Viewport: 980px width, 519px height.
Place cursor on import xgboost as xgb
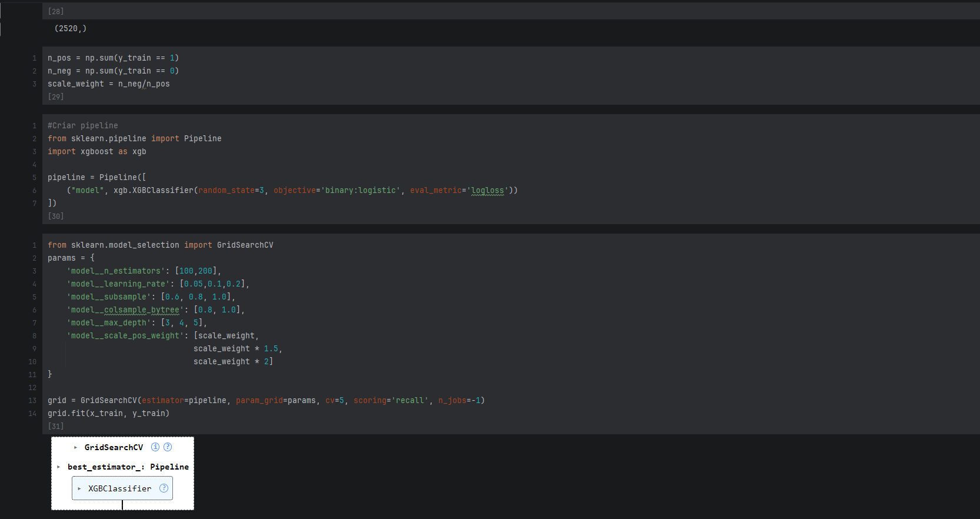click(x=96, y=151)
